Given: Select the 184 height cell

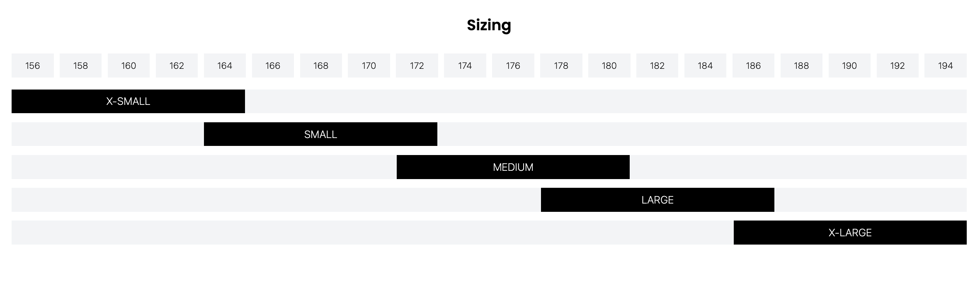Looking at the screenshot, I should pos(705,65).
